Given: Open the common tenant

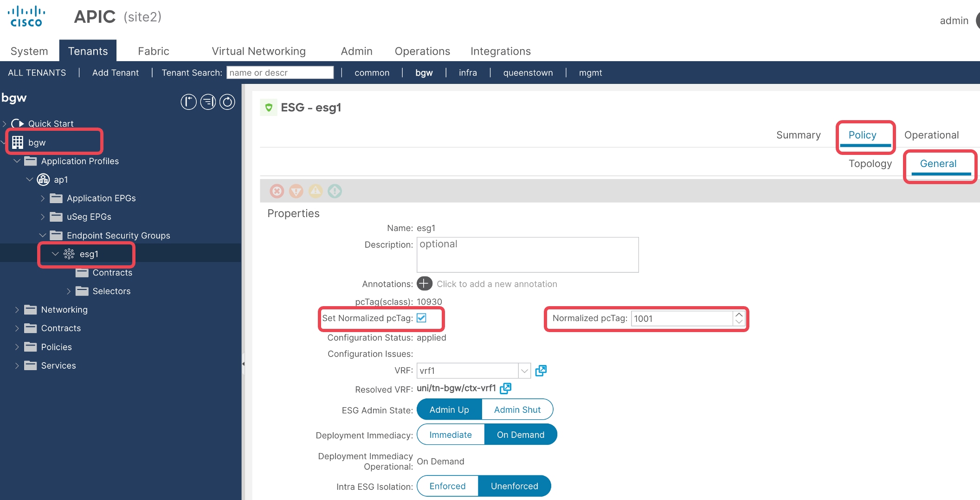Looking at the screenshot, I should pos(372,73).
